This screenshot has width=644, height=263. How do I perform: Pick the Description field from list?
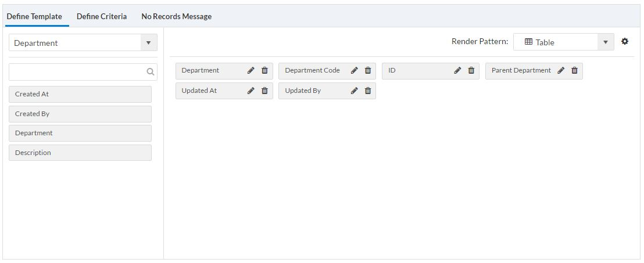click(x=80, y=153)
